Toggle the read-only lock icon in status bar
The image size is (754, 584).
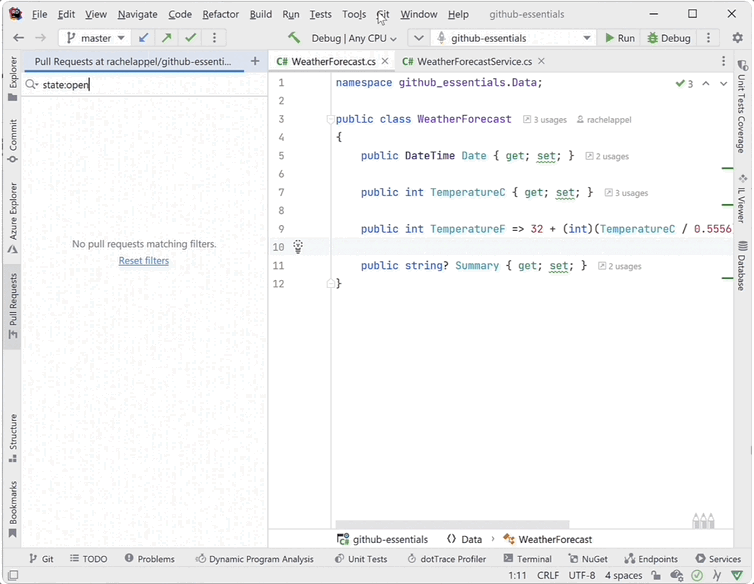pyautogui.click(x=657, y=575)
